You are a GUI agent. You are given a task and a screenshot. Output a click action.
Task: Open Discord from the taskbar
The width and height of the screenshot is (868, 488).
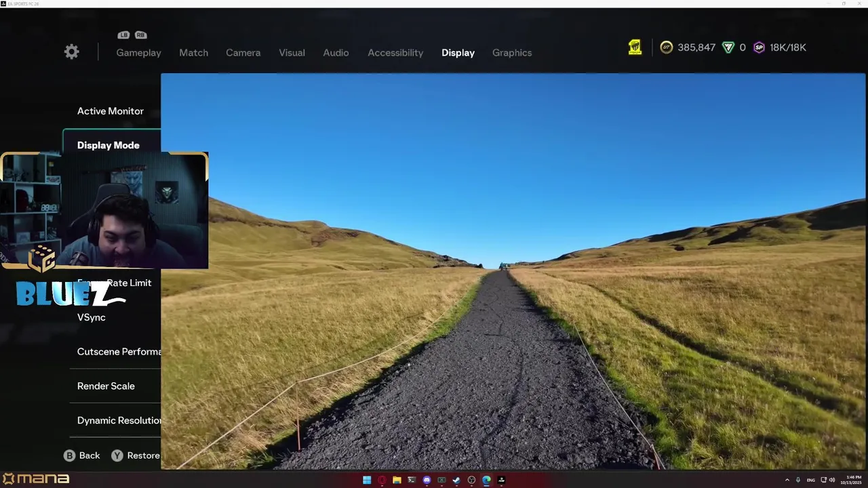tap(427, 480)
